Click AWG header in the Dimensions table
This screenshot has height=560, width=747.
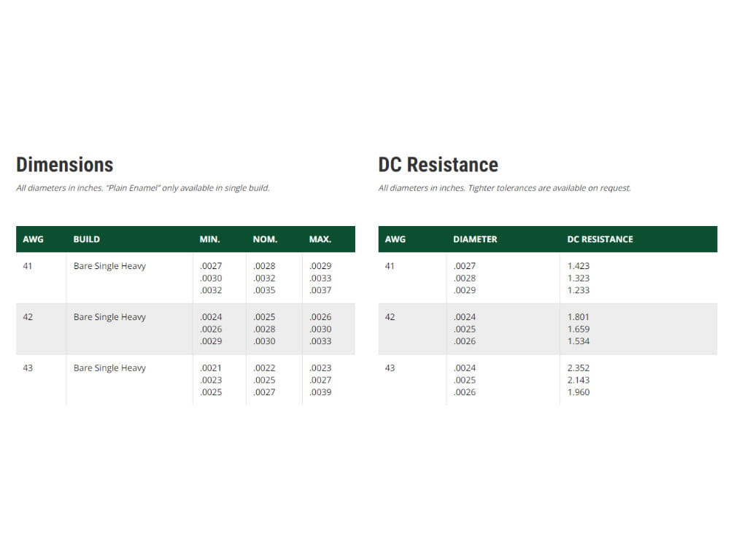click(33, 239)
